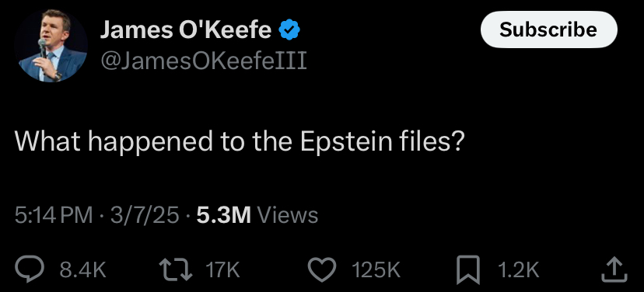Click the Subscribe button

tap(548, 30)
